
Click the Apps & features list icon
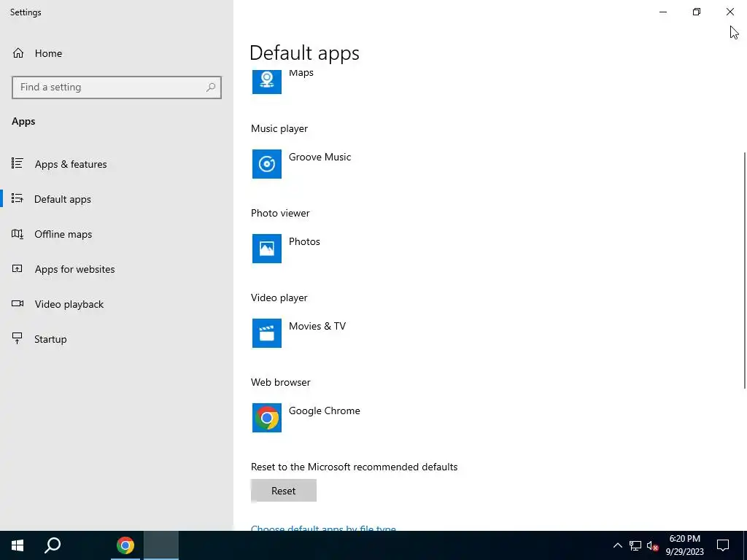[x=18, y=164]
